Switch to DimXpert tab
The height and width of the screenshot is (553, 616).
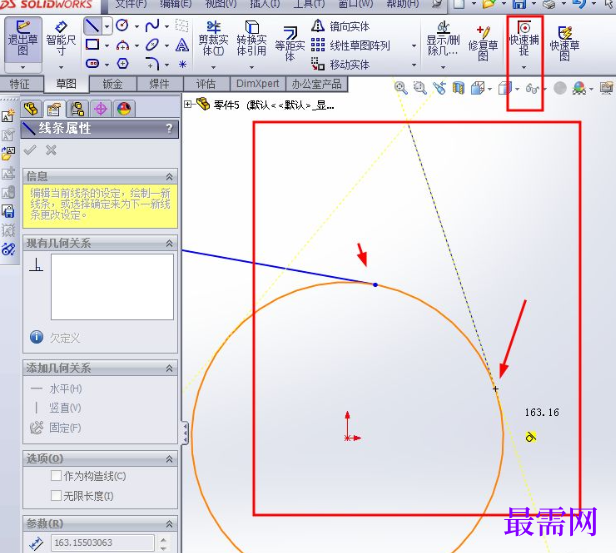tap(257, 84)
